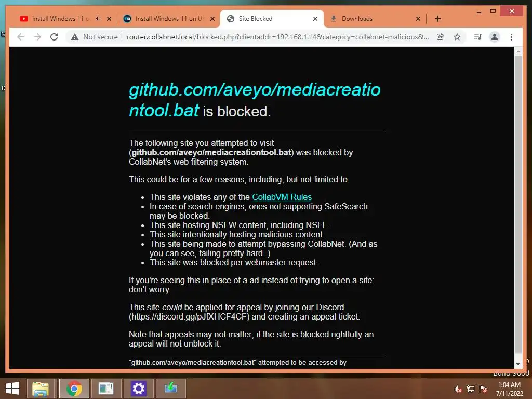This screenshot has width=532, height=399.
Task: Click the network tray icon
Action: [x=471, y=389]
